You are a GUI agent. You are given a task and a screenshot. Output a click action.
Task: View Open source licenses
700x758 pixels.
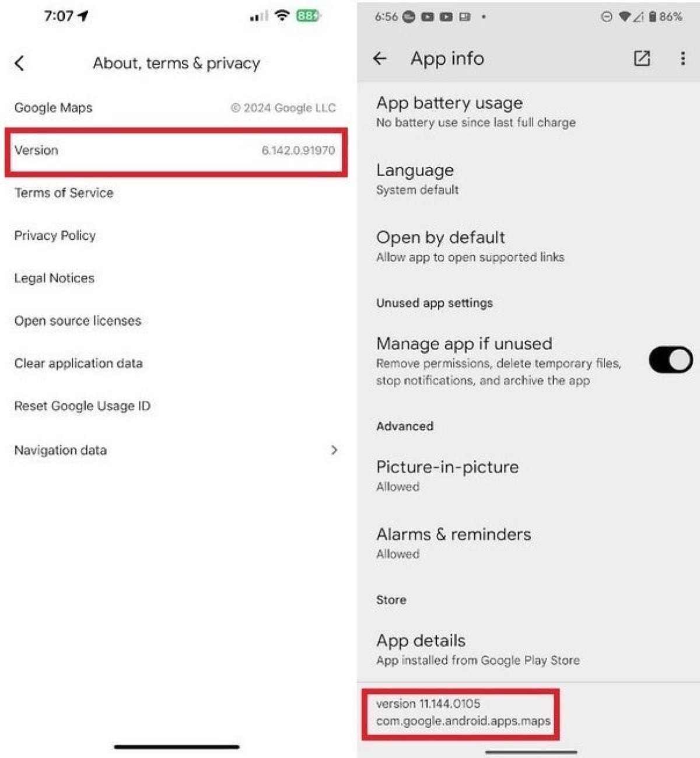[176, 321]
